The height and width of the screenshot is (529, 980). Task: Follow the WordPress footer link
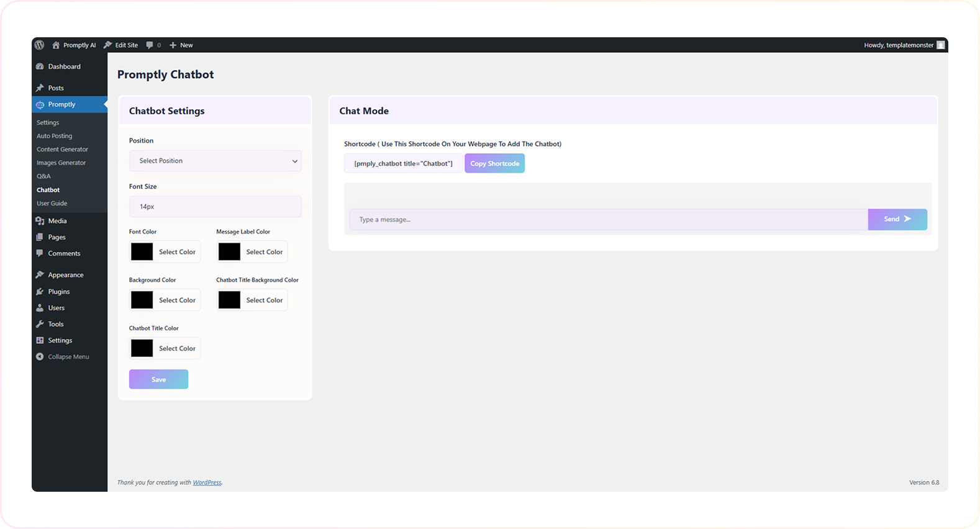point(207,482)
